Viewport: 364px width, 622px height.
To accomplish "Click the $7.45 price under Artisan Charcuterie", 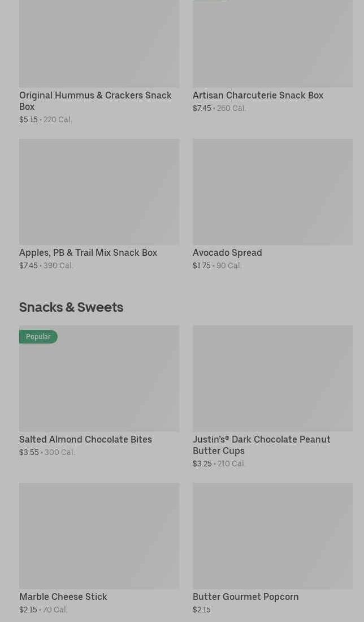I will click(x=202, y=108).
